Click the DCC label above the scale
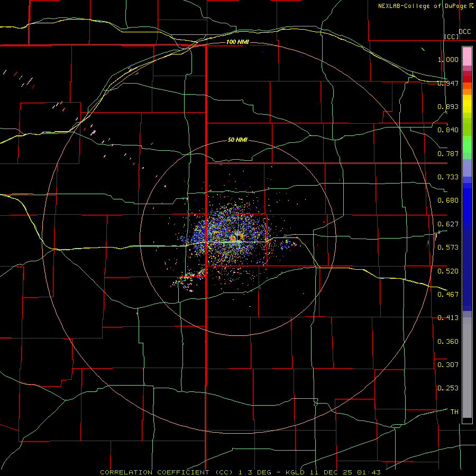The width and height of the screenshot is (476, 476). 465,32
